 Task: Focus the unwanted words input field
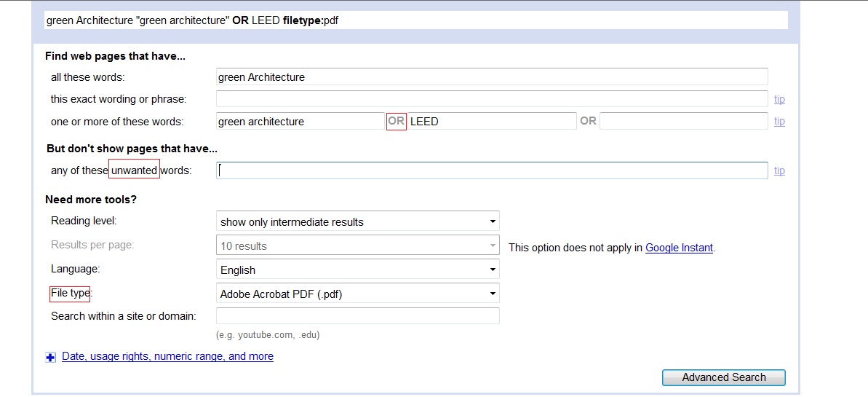492,170
